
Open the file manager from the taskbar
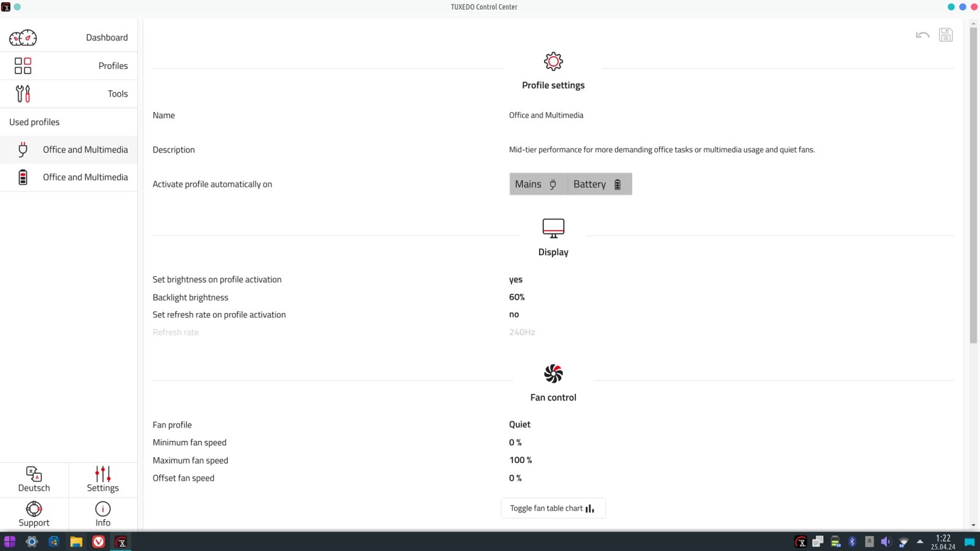(76, 542)
